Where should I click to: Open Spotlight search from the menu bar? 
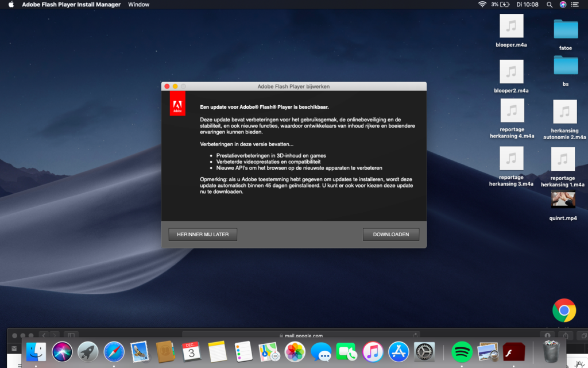(x=549, y=5)
